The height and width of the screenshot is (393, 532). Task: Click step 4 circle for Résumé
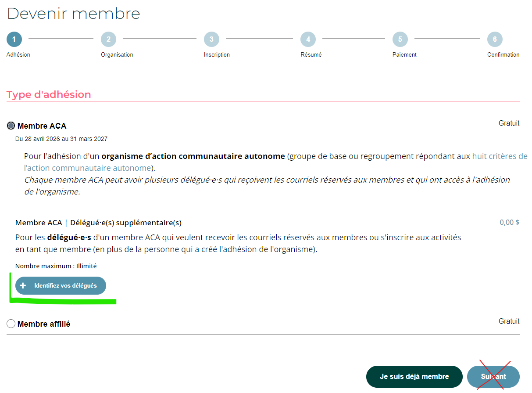click(308, 40)
